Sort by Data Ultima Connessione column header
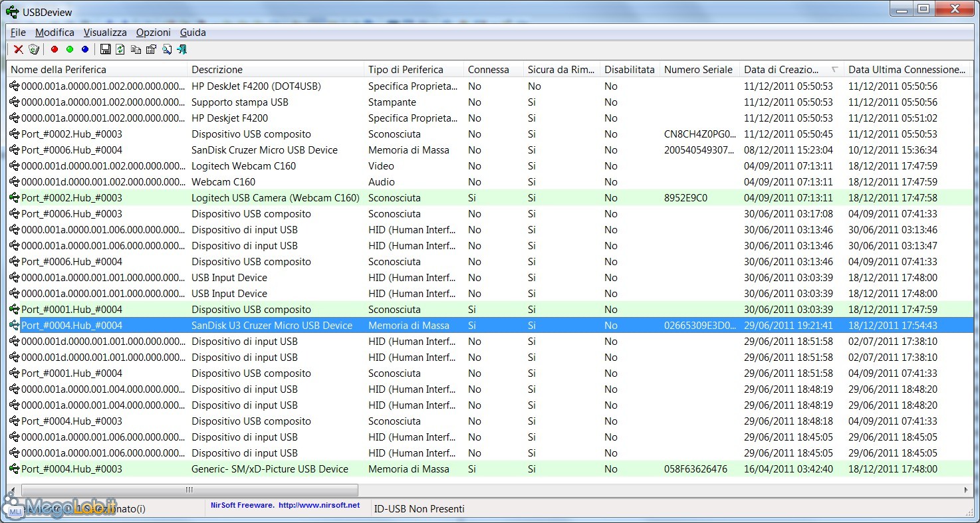Screen dimensions: 980x523 click(x=907, y=69)
